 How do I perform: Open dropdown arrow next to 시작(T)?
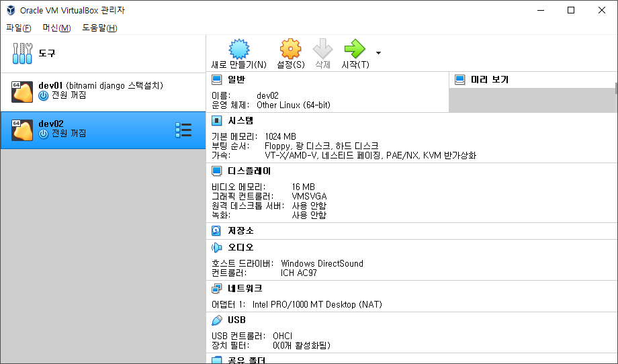click(378, 53)
